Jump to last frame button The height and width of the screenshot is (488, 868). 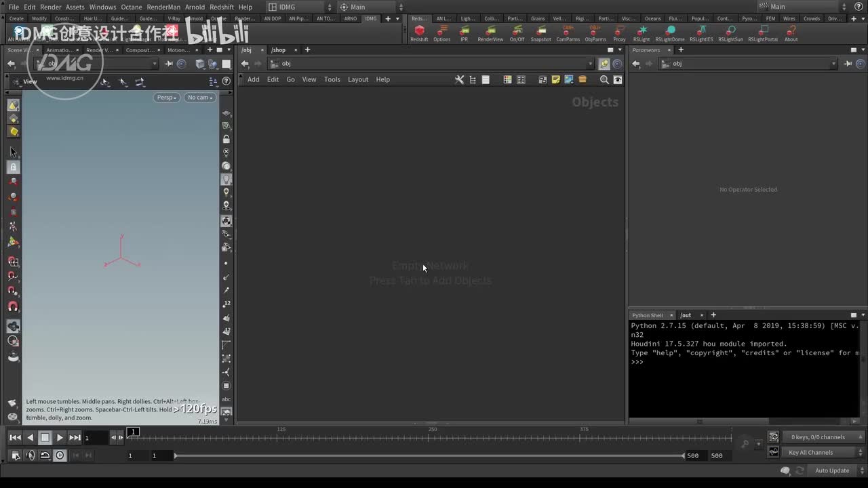click(75, 438)
